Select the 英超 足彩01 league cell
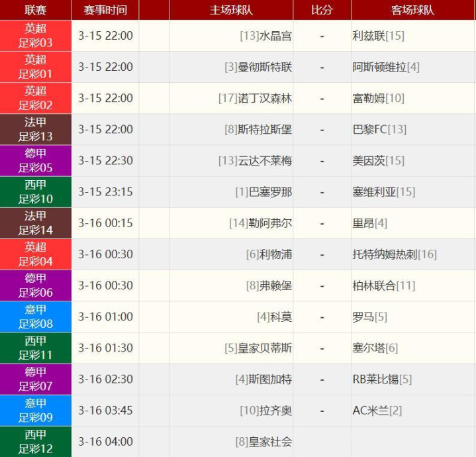The width and height of the screenshot is (476, 457). 36,67
